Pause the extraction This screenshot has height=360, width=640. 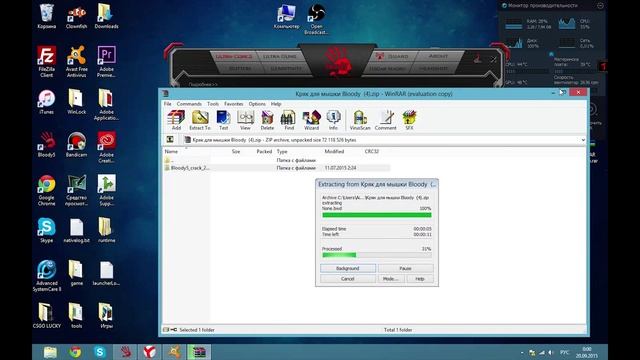coord(405,268)
